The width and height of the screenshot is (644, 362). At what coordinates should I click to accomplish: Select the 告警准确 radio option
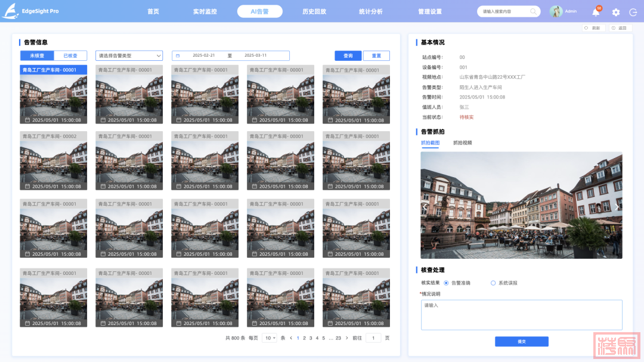446,283
